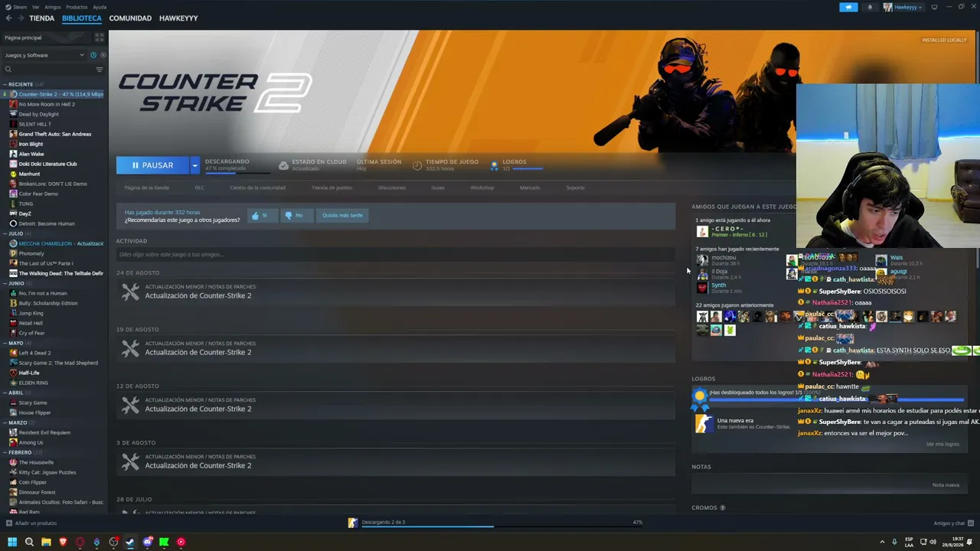Open the PAUSAR button dropdown arrow
Image resolution: width=980 pixels, height=551 pixels.
(194, 165)
